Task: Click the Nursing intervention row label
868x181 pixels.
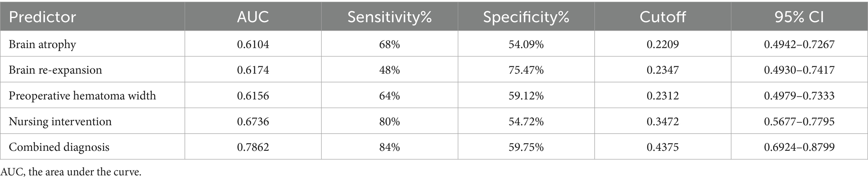Action: (x=60, y=122)
